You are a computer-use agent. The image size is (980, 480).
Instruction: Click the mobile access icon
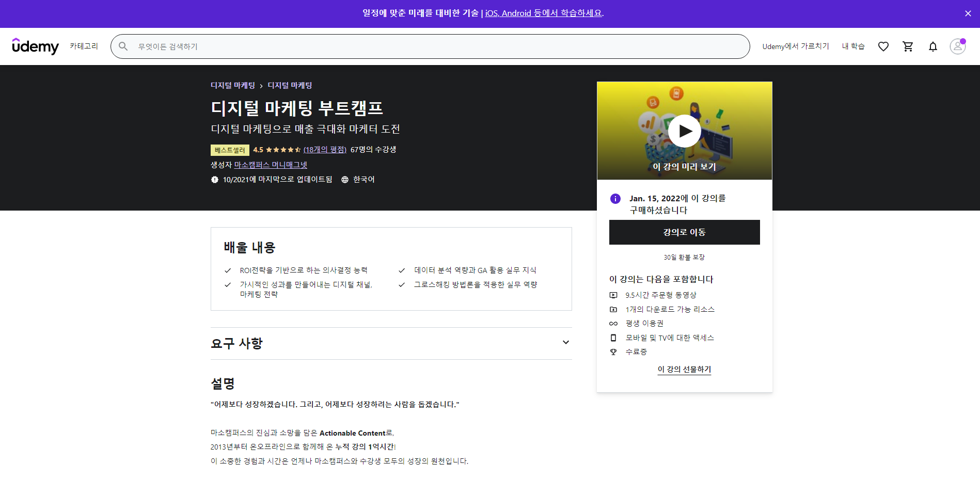click(x=613, y=338)
